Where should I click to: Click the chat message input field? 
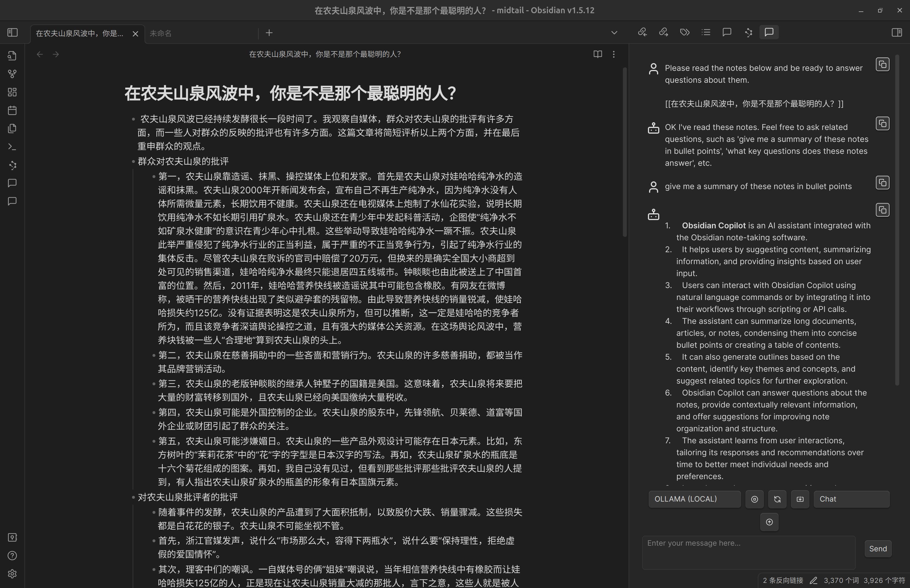coord(749,553)
